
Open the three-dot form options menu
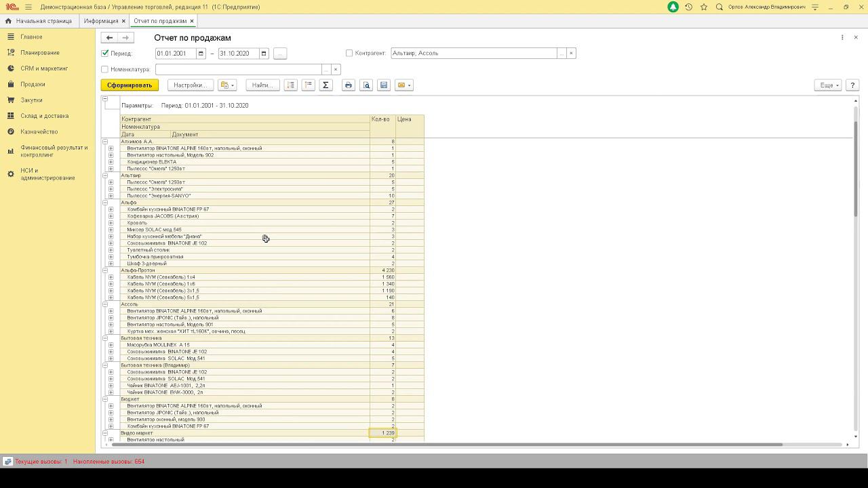[x=842, y=37]
